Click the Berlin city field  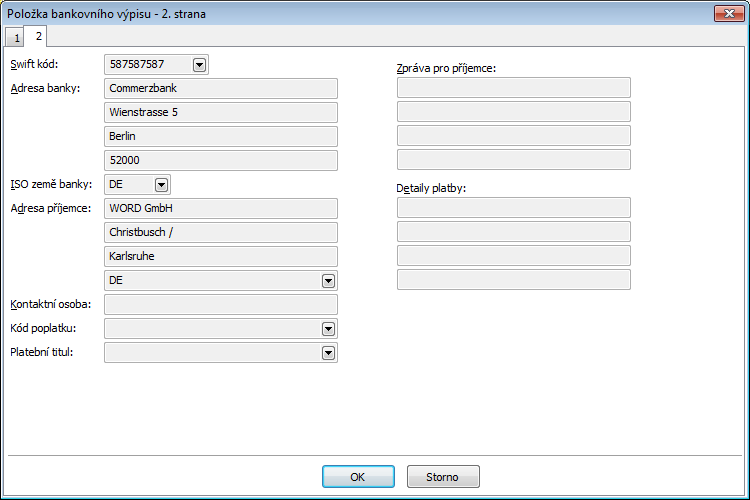[x=220, y=136]
